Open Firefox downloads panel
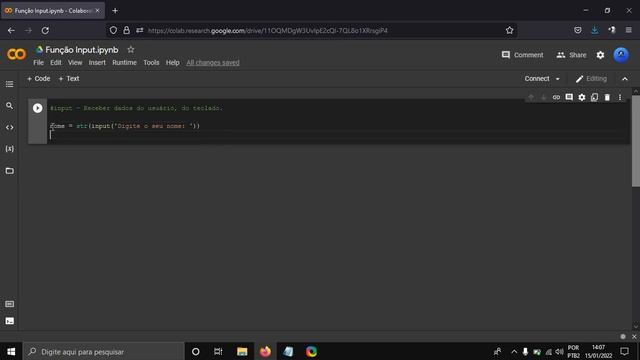The width and height of the screenshot is (640, 360). click(x=595, y=30)
